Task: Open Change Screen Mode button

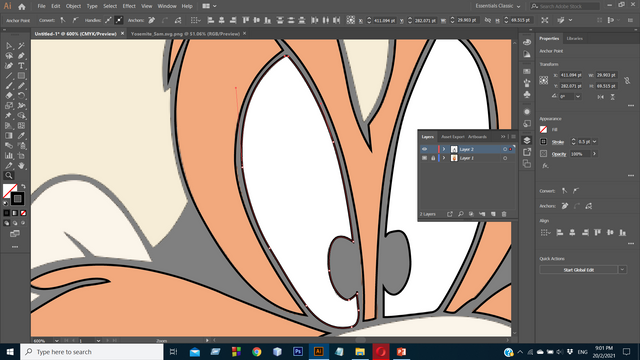Action: (15, 234)
